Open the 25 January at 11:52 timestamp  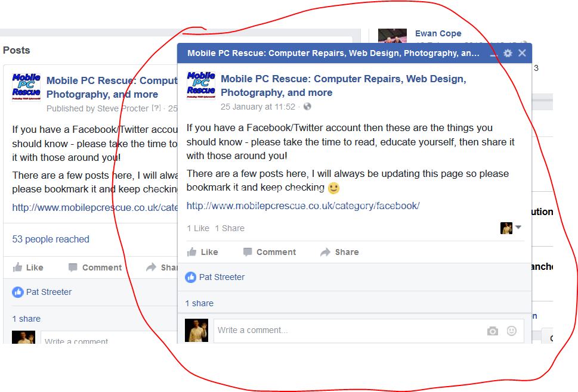pyautogui.click(x=258, y=107)
